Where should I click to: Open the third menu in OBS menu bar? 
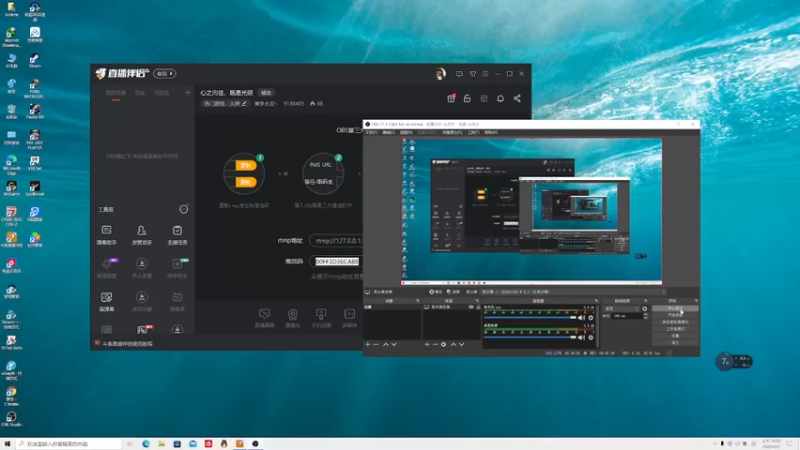click(x=406, y=133)
